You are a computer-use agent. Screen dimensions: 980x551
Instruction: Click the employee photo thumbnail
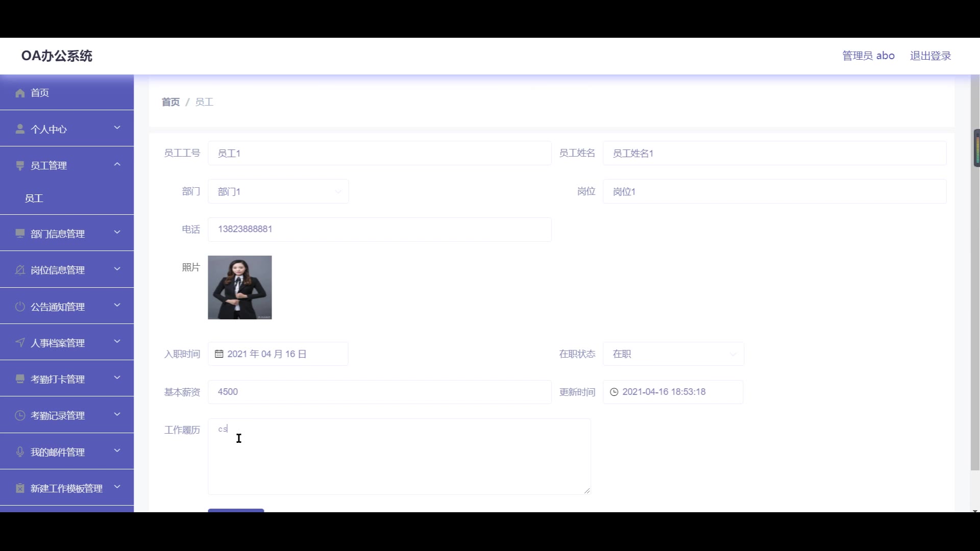point(239,287)
